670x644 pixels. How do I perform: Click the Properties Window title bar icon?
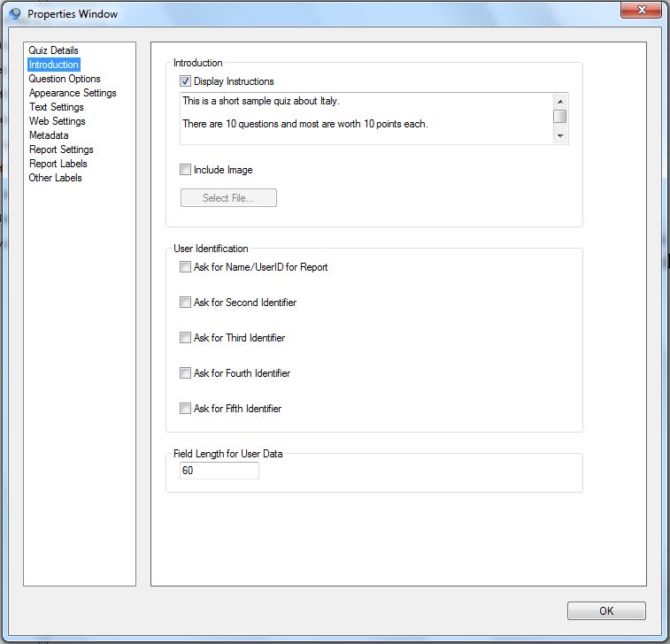[14, 14]
